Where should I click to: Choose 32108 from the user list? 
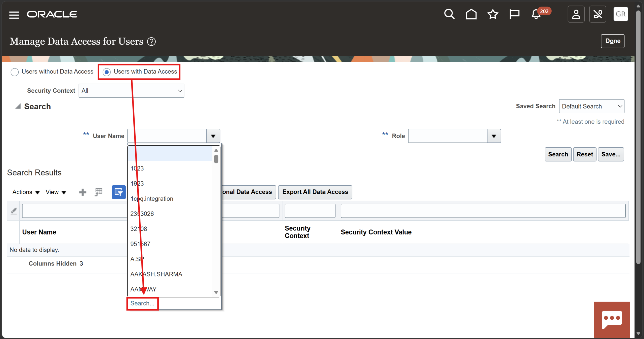coord(170,229)
